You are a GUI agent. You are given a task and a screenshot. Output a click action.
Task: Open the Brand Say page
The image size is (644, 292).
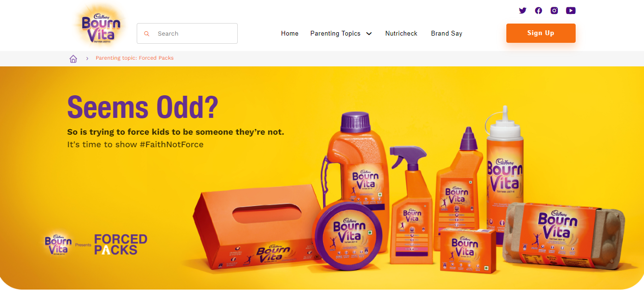[x=447, y=34]
